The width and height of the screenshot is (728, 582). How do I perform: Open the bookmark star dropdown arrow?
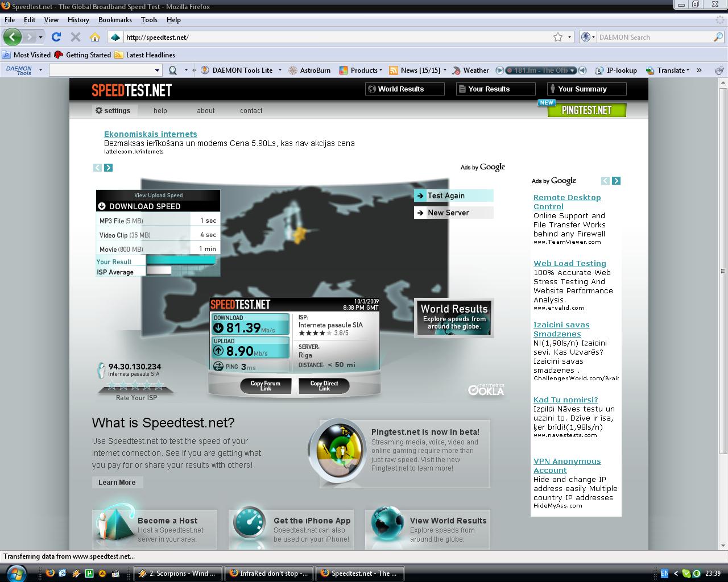[570, 38]
